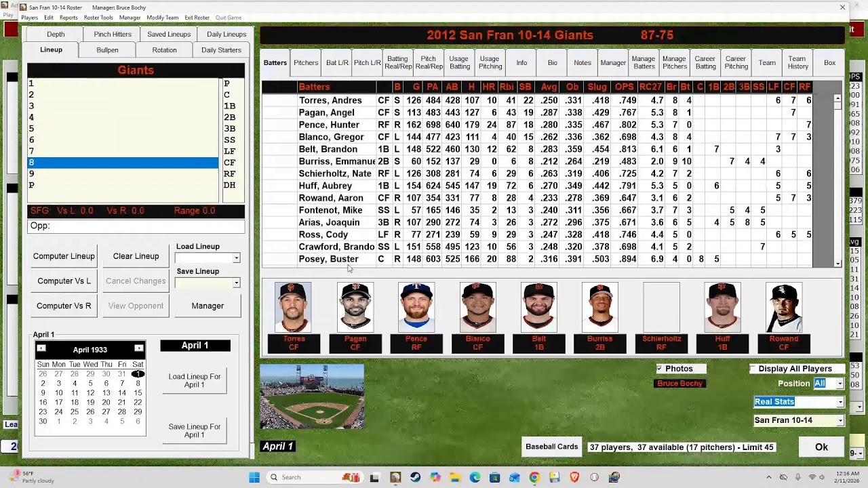This screenshot has height=488, width=868.
Task: Open the Exit Roster menu
Action: (x=197, y=18)
